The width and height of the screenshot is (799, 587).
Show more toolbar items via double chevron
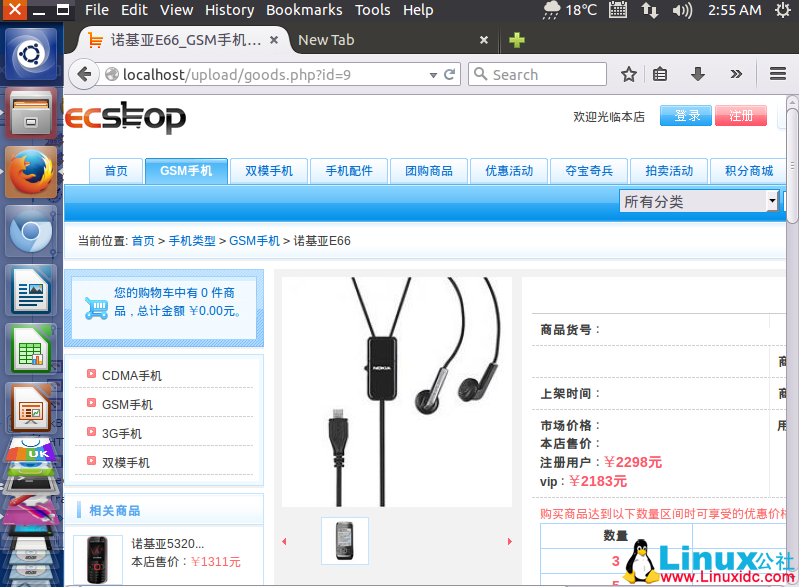coord(736,74)
